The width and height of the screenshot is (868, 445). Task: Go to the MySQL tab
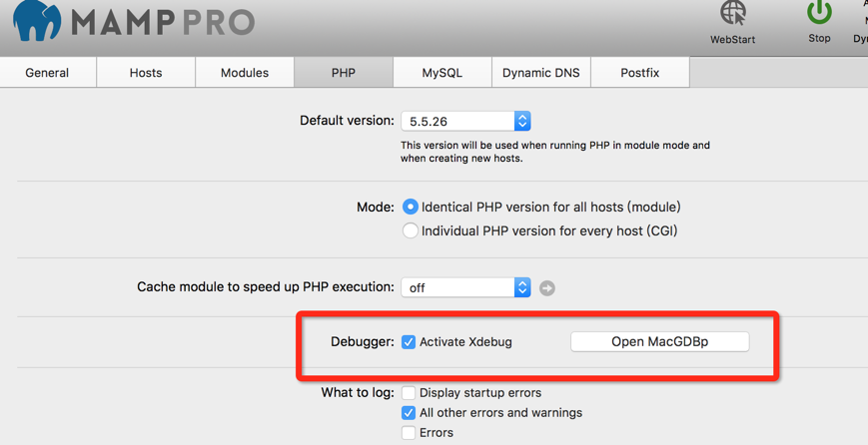pos(442,73)
